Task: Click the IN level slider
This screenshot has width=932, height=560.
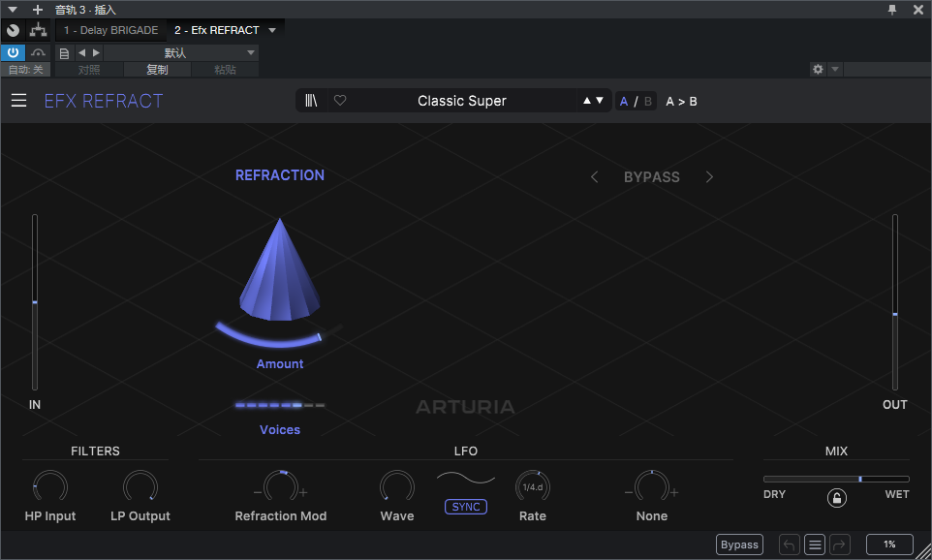Action: point(35,302)
